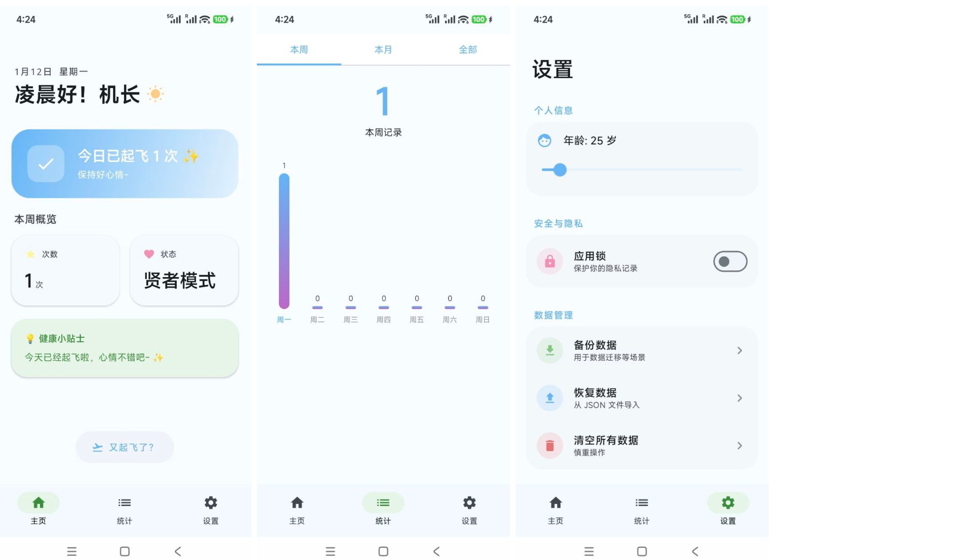Tap the green download icon for 备份数据

point(550,350)
